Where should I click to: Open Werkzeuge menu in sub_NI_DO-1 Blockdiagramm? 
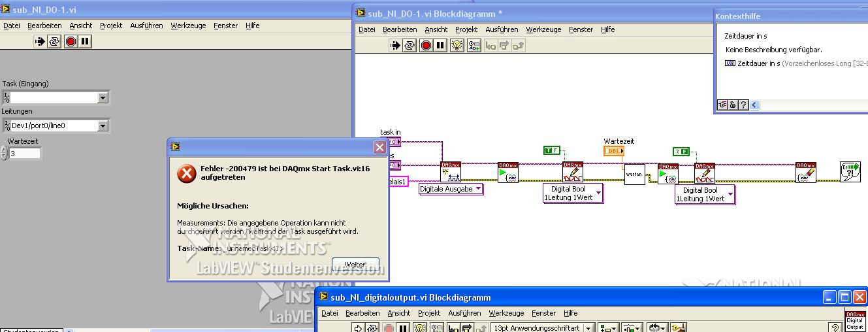tap(543, 29)
